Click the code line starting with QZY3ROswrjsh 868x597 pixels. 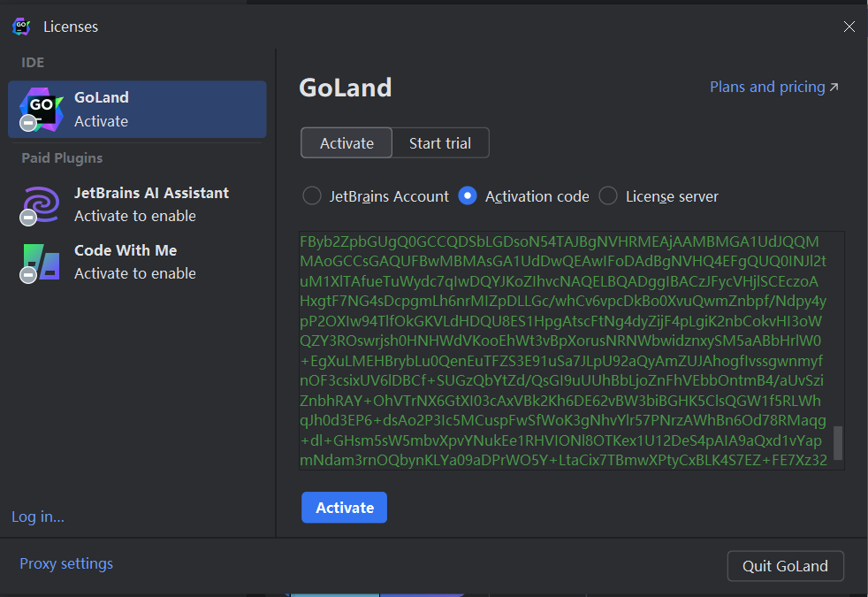pos(560,341)
